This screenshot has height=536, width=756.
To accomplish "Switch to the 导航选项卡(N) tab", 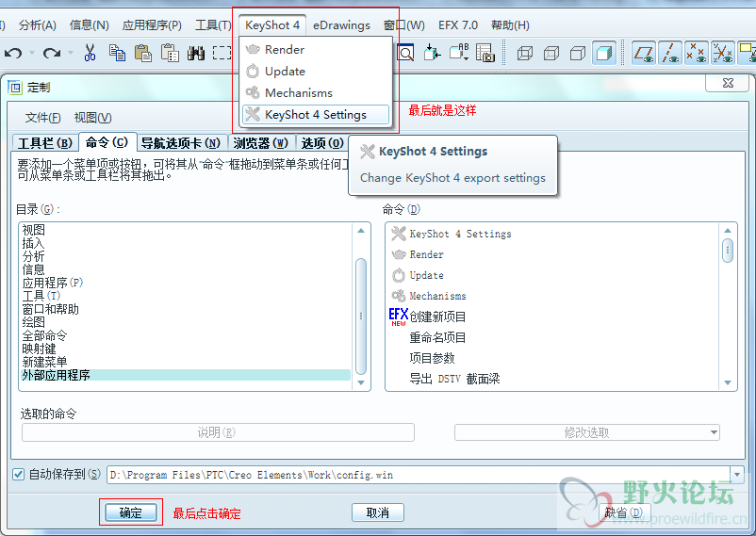I will [181, 143].
